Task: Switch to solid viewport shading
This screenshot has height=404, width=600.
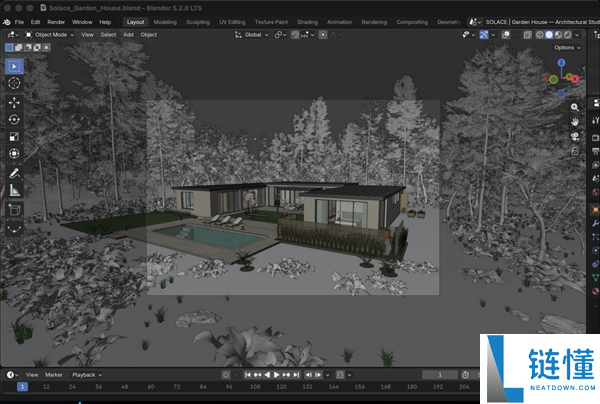Action: (549, 35)
